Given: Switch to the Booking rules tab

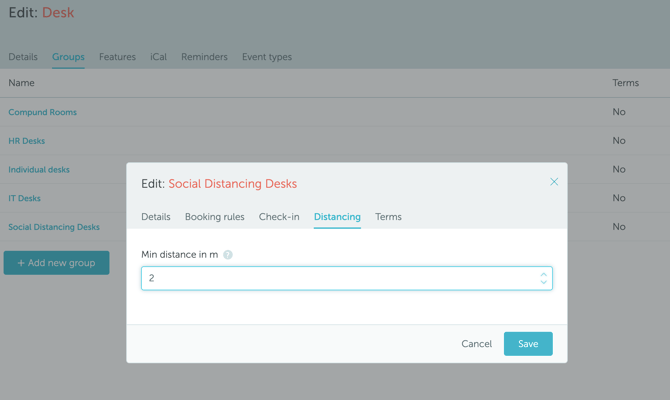Looking at the screenshot, I should click(214, 217).
